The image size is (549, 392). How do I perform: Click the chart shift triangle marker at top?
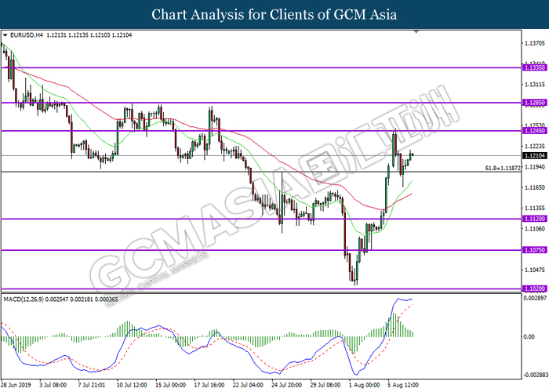[x=416, y=32]
